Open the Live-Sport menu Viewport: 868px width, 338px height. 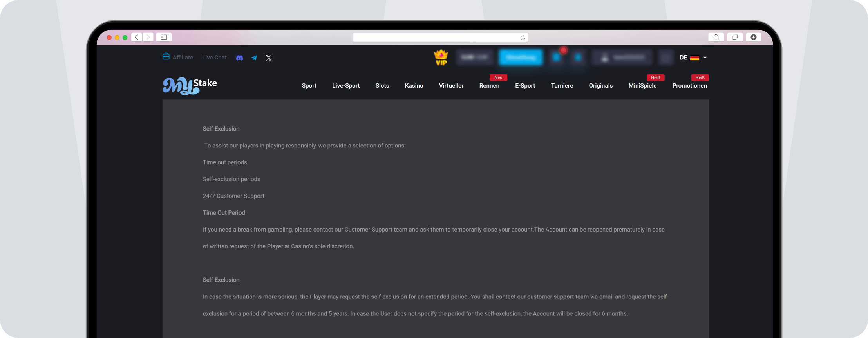click(x=346, y=86)
